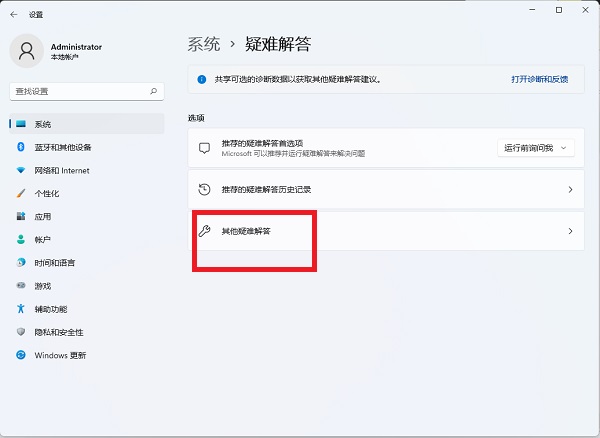Open 时间和语言 settings

[x=54, y=263]
